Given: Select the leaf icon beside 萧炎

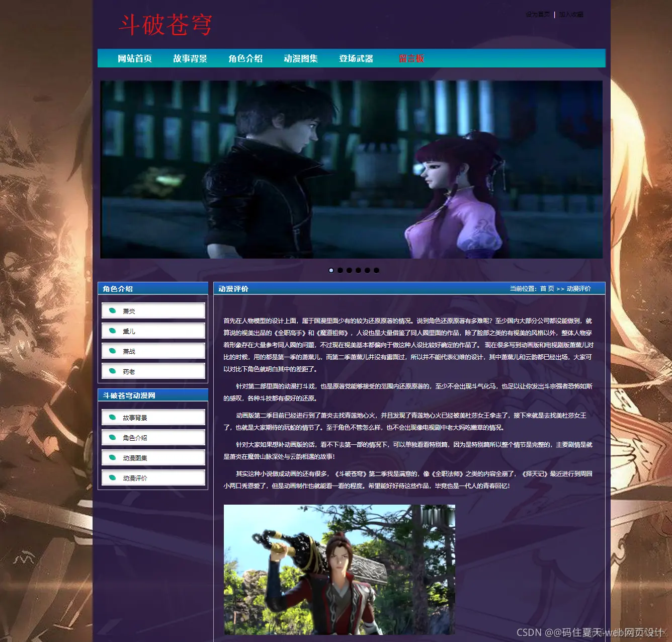Looking at the screenshot, I should coord(112,310).
